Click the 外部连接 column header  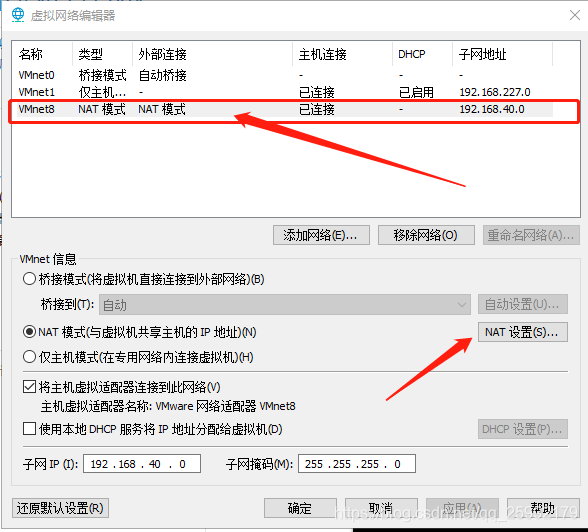pyautogui.click(x=212, y=54)
